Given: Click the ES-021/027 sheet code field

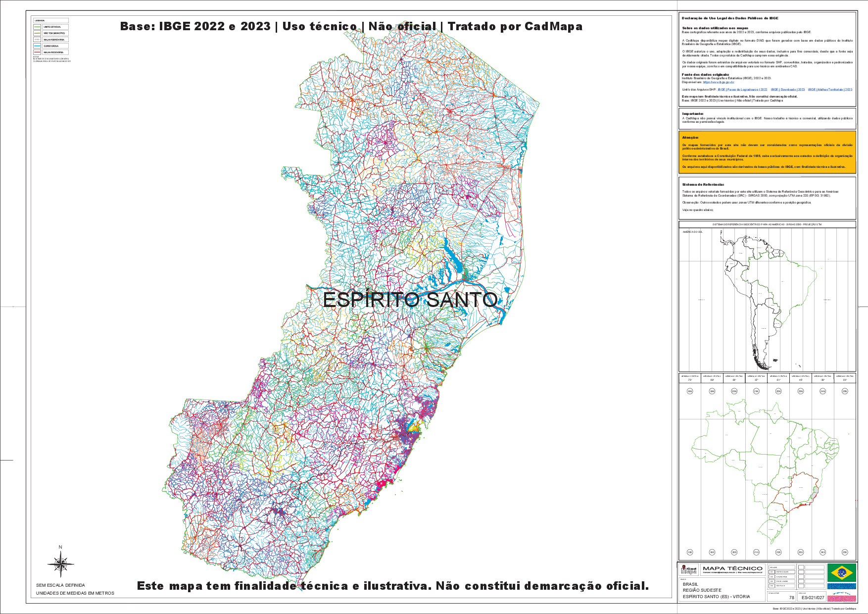Looking at the screenshot, I should pyautogui.click(x=813, y=598).
